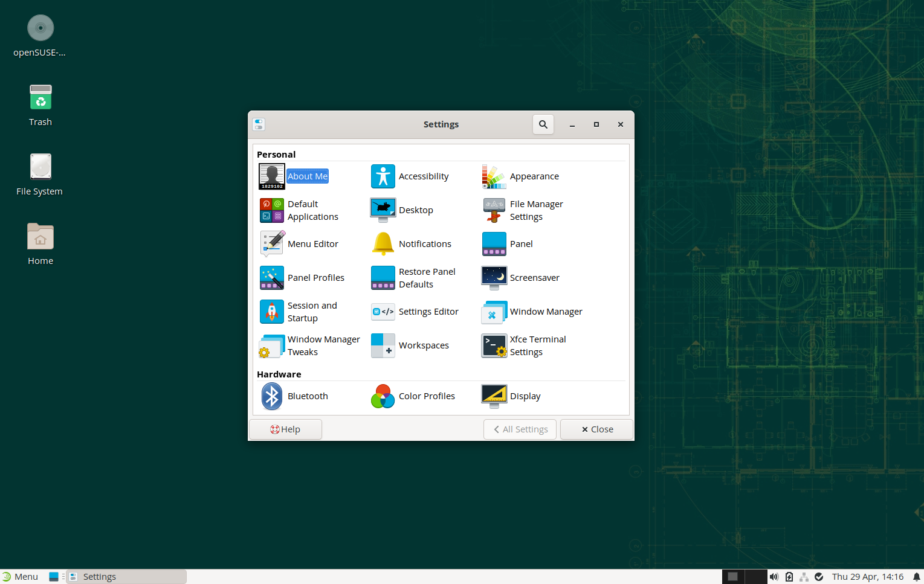Open the Menu in the taskbar
Screen dimensions: 924x584
click(20, 577)
